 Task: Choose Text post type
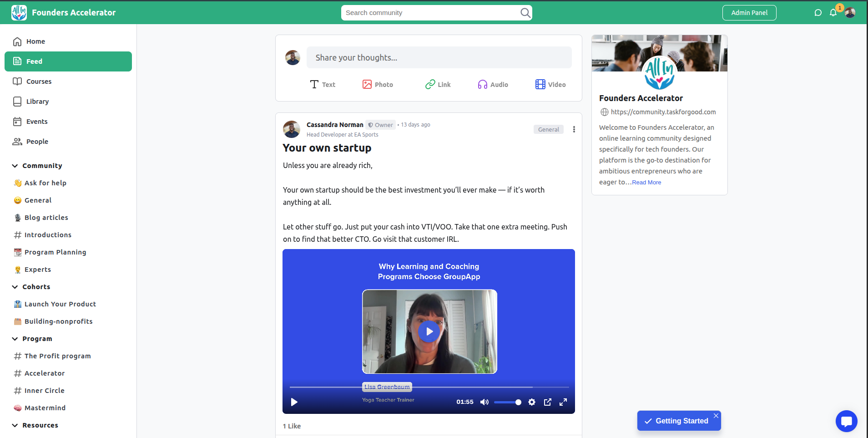tap(323, 85)
